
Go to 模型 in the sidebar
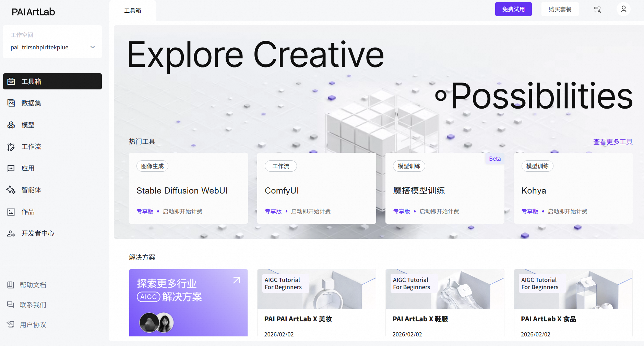[52, 125]
